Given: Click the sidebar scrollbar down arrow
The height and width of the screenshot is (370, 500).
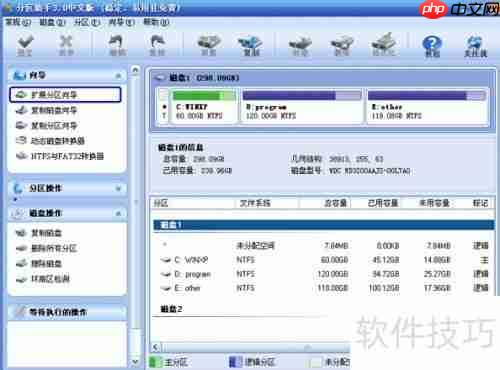Looking at the screenshot, I should tap(135, 361).
